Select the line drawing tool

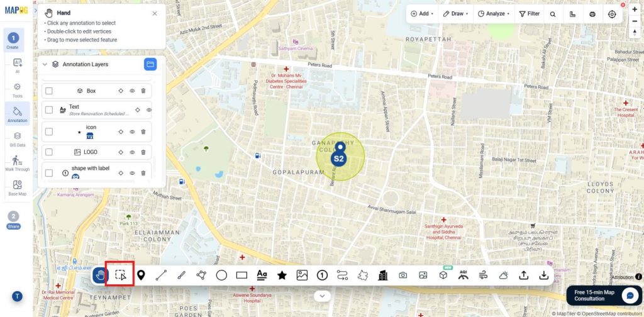point(161,275)
